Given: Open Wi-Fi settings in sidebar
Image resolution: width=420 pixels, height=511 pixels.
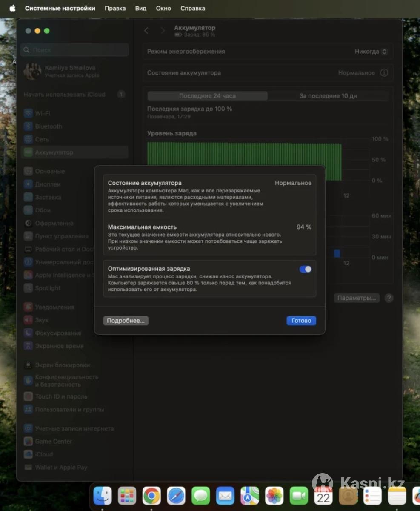Looking at the screenshot, I should coord(42,114).
